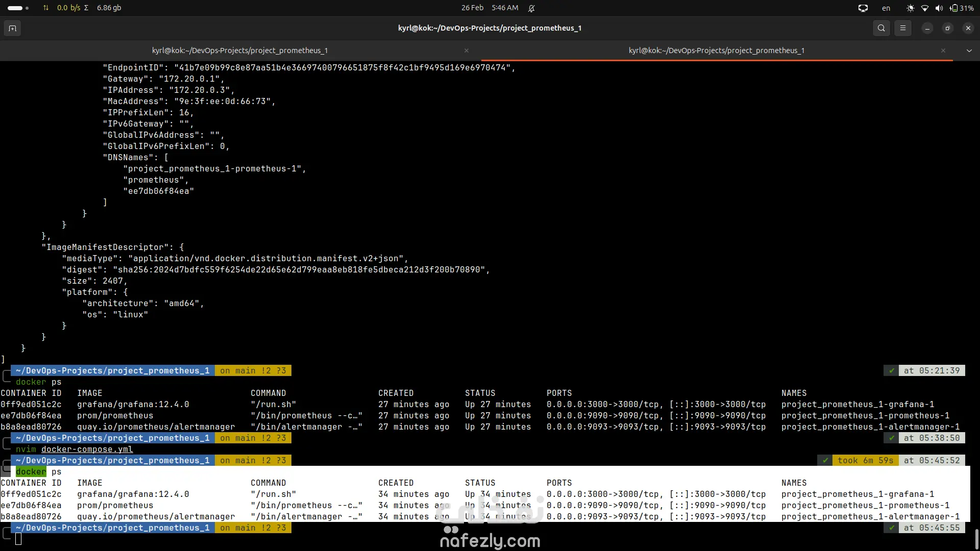Click the Wi-Fi status icon

924,8
